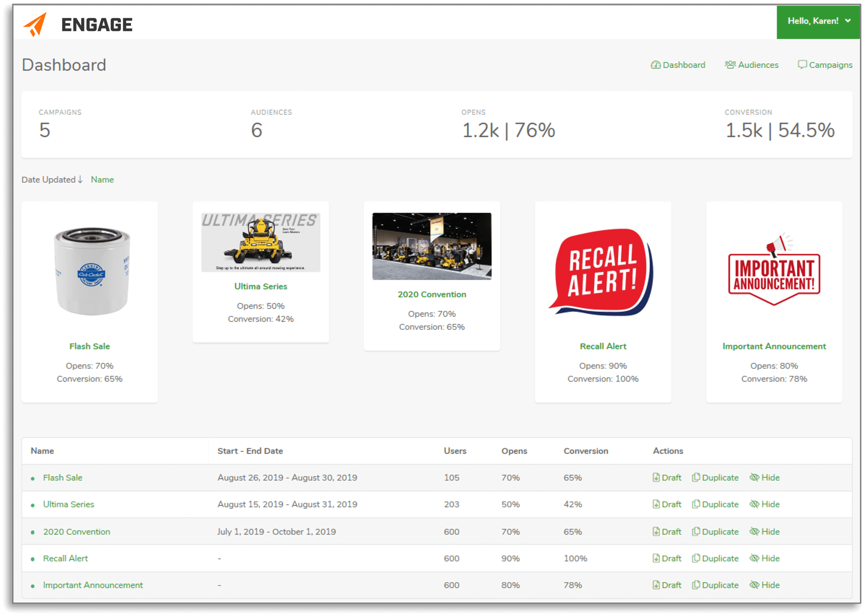Click the 2020 Convention card title
The width and height of the screenshot is (865, 616).
click(x=432, y=294)
